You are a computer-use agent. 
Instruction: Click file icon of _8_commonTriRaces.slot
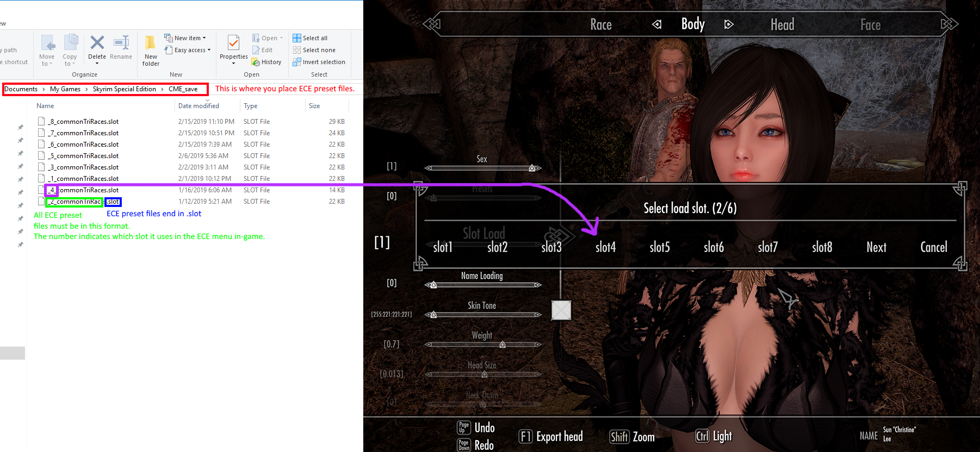tap(41, 121)
